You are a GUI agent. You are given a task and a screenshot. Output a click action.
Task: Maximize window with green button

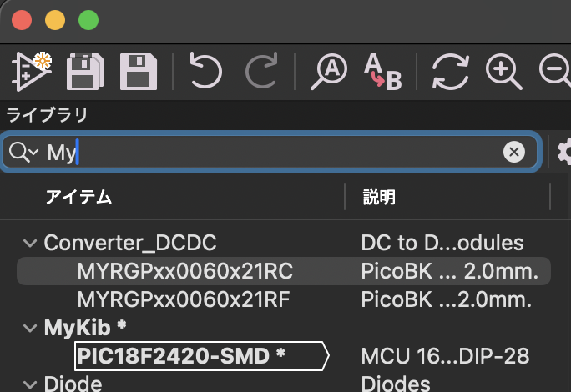(x=88, y=20)
